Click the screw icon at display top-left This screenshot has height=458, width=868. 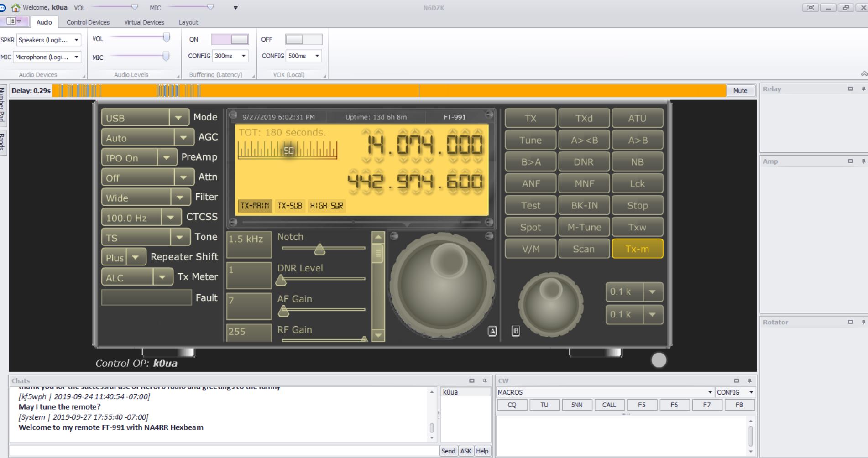[233, 114]
